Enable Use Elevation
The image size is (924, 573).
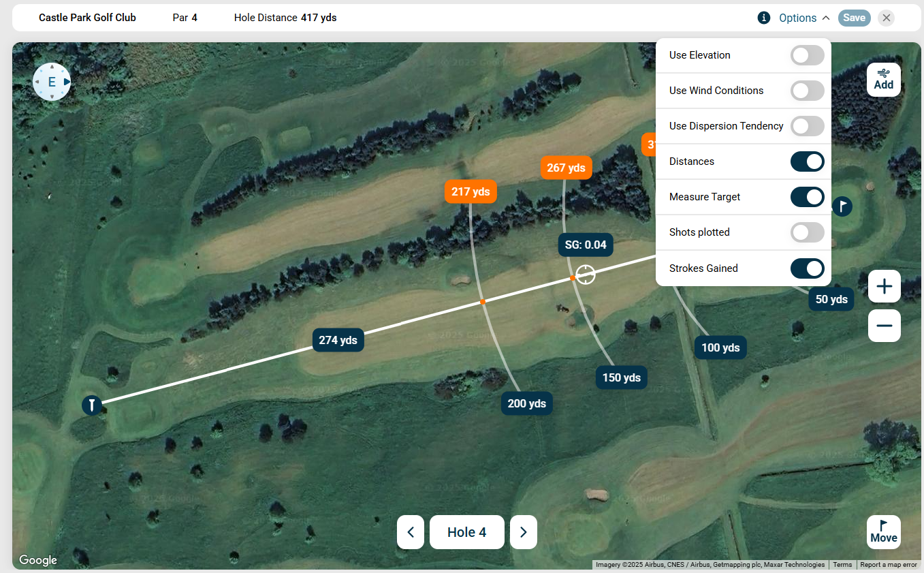[807, 55]
